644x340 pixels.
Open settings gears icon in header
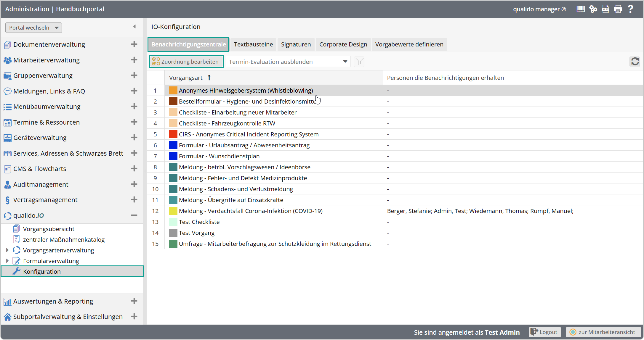point(593,9)
